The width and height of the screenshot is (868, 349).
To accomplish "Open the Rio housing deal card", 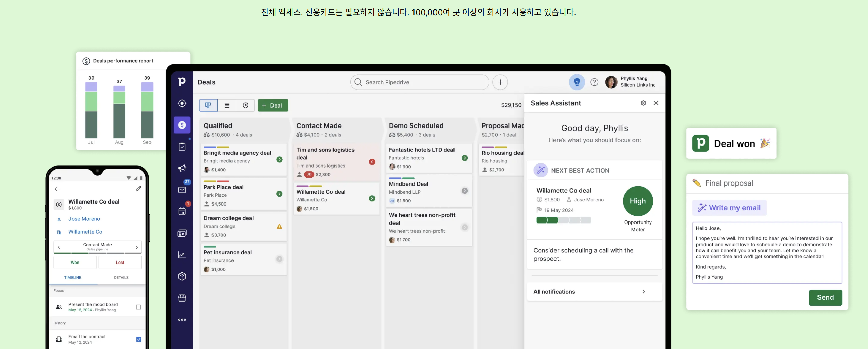I will tap(502, 159).
